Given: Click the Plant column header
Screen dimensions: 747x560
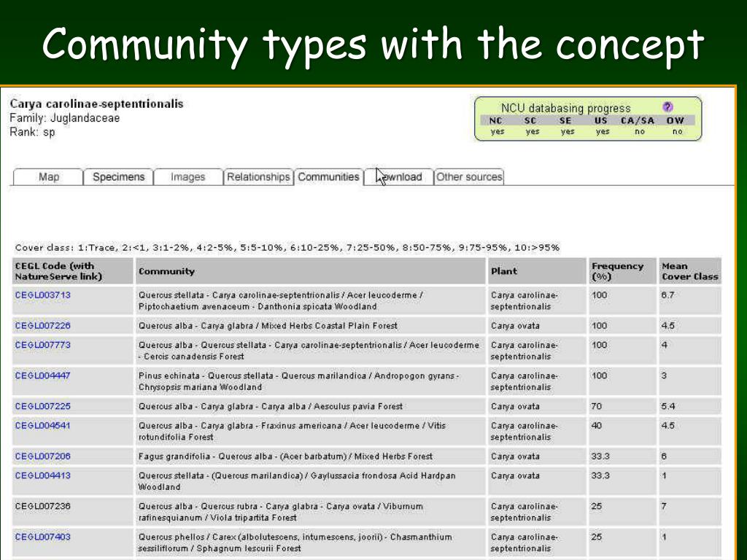Looking at the screenshot, I should pos(537,271).
